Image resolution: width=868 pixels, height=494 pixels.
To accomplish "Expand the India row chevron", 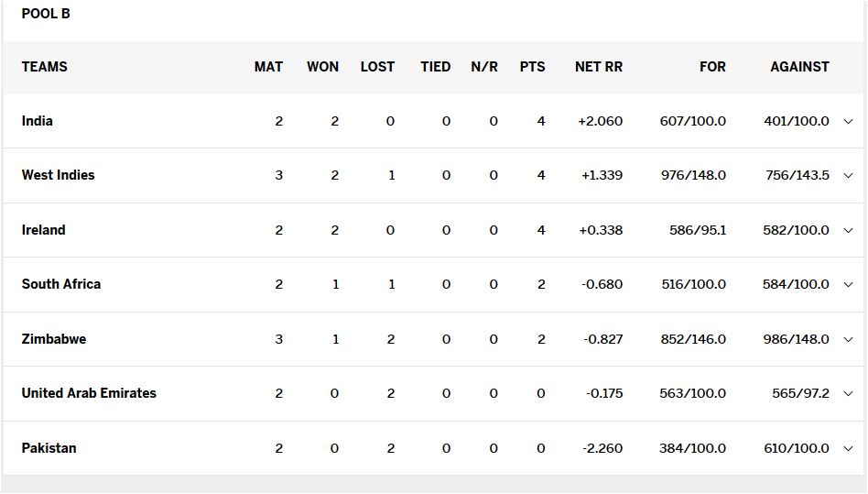I will point(848,121).
